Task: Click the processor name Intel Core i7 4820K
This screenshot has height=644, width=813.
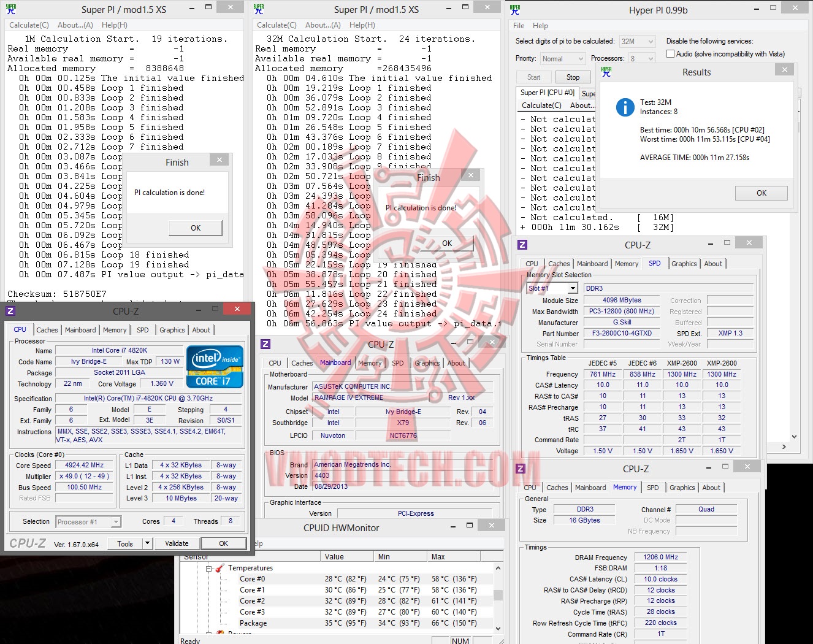Action: click(120, 351)
